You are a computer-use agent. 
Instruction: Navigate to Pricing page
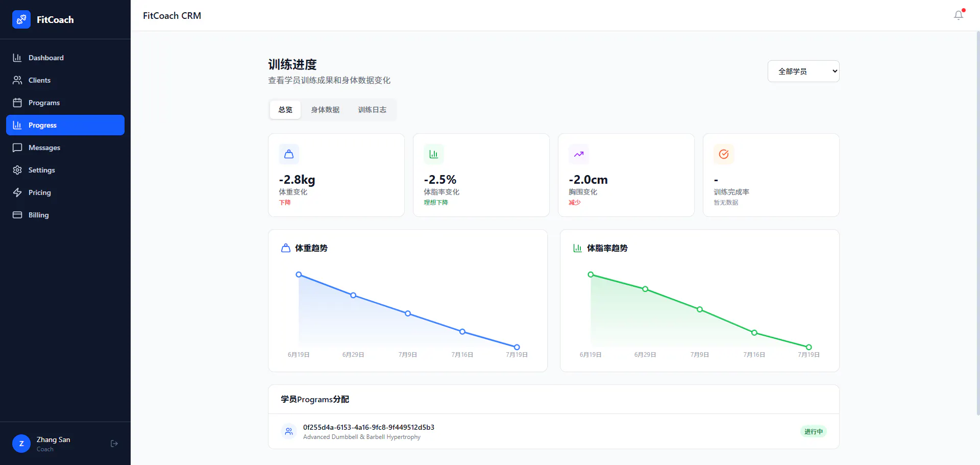click(x=65, y=192)
